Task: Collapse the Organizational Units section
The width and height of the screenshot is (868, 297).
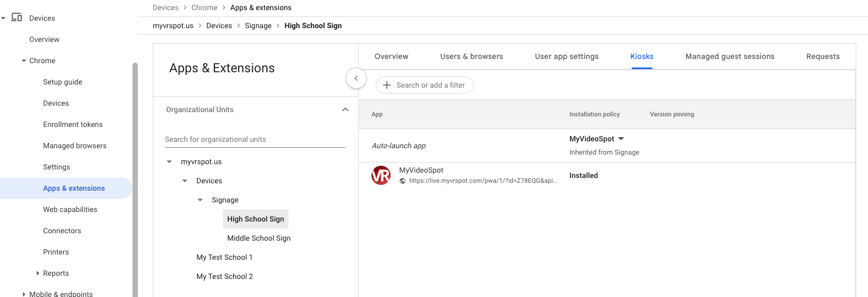Action: tap(345, 109)
